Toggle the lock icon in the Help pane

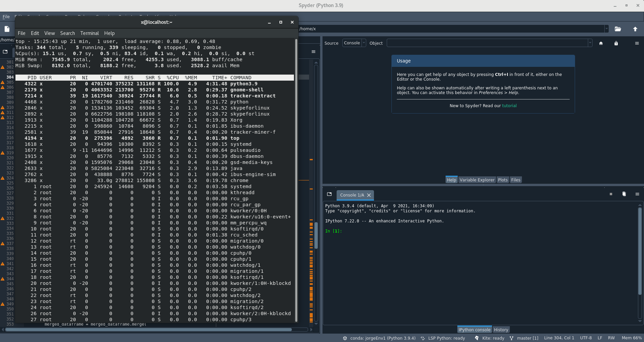[616, 43]
